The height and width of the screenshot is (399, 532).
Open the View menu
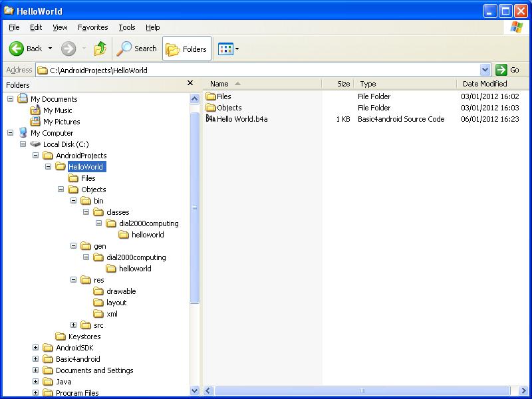coord(60,27)
